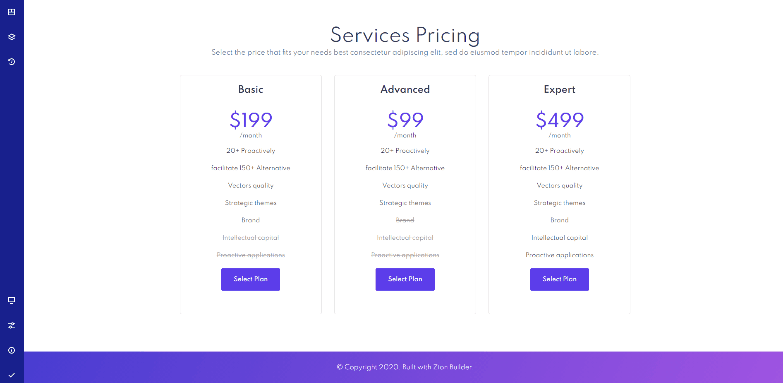Click the Basic plan title
The width and height of the screenshot is (783, 383).
(251, 90)
